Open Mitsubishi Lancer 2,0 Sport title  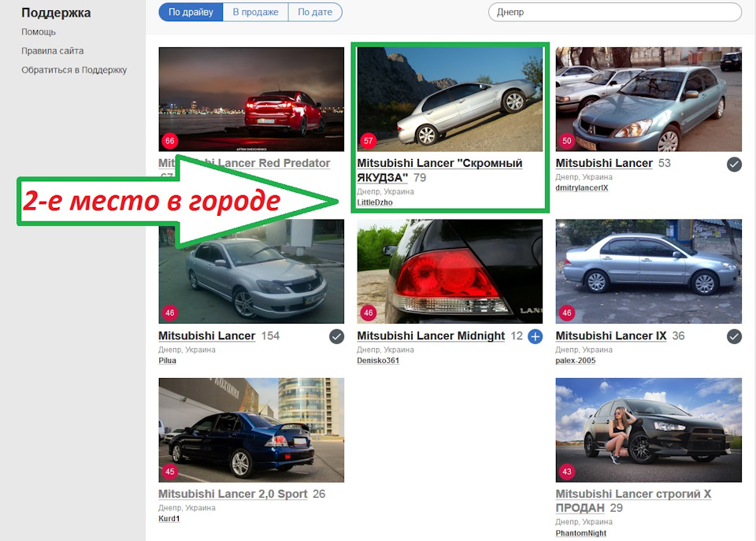(233, 494)
